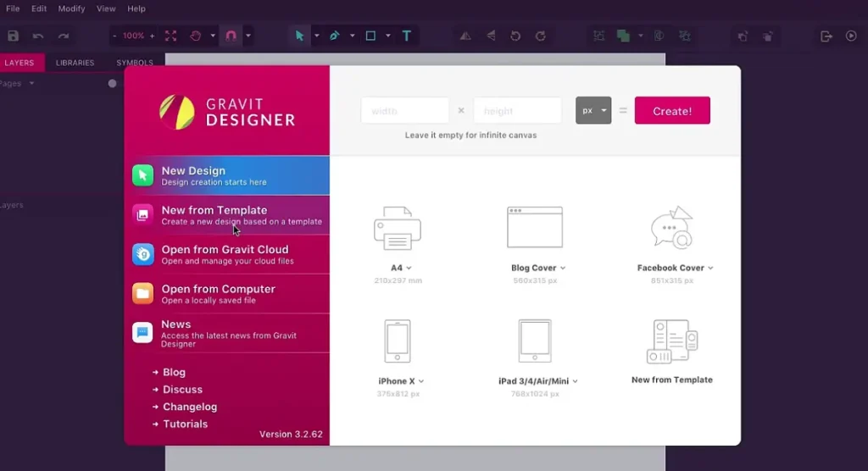The width and height of the screenshot is (868, 471).
Task: Switch to the Layers tab
Action: 19,63
